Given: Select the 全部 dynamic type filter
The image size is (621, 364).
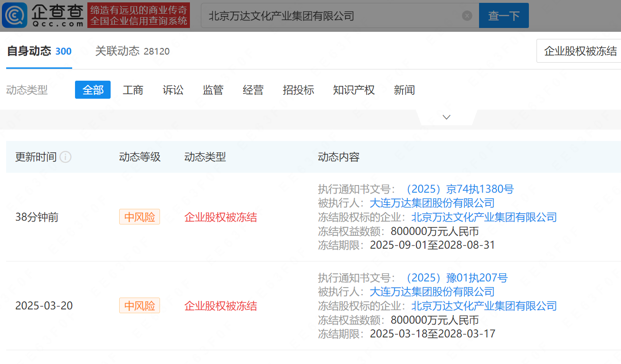Looking at the screenshot, I should (93, 90).
